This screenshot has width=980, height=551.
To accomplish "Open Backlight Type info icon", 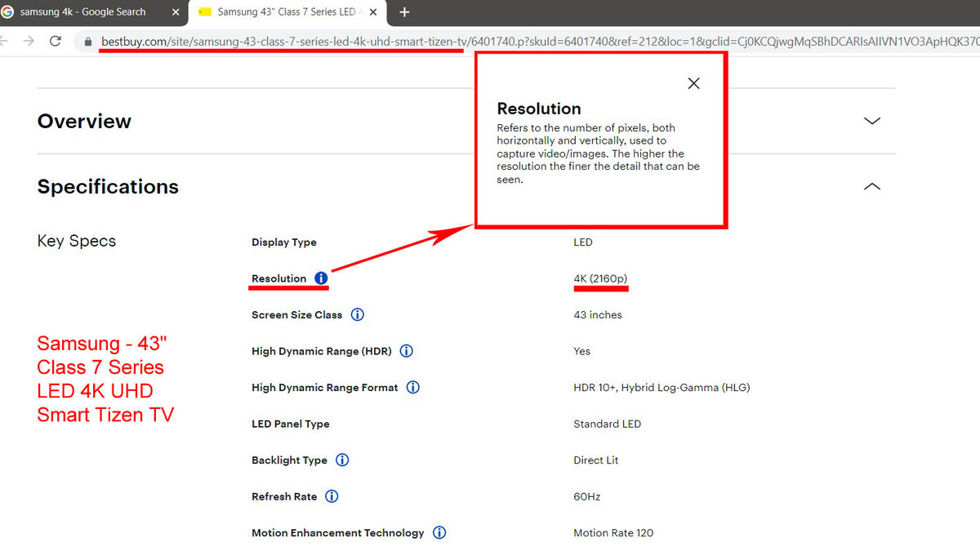I will [342, 460].
